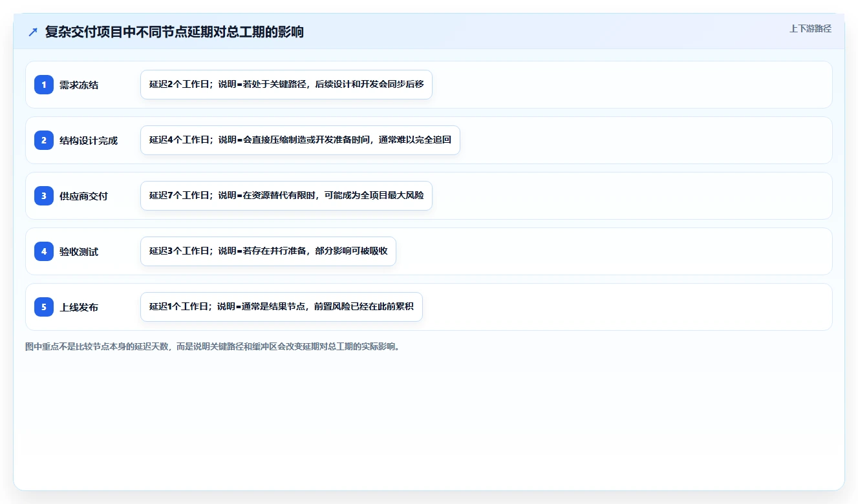Click step badge number 4
The image size is (858, 504).
(44, 251)
